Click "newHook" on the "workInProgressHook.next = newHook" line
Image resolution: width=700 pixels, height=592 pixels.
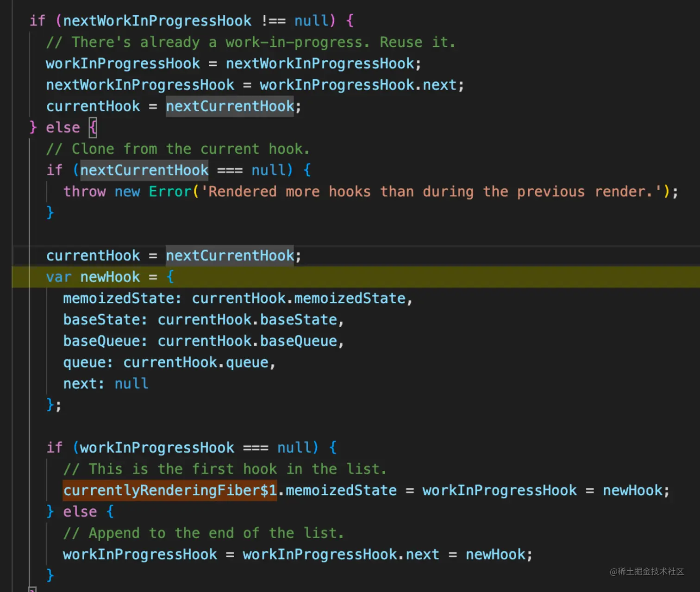coord(496,554)
